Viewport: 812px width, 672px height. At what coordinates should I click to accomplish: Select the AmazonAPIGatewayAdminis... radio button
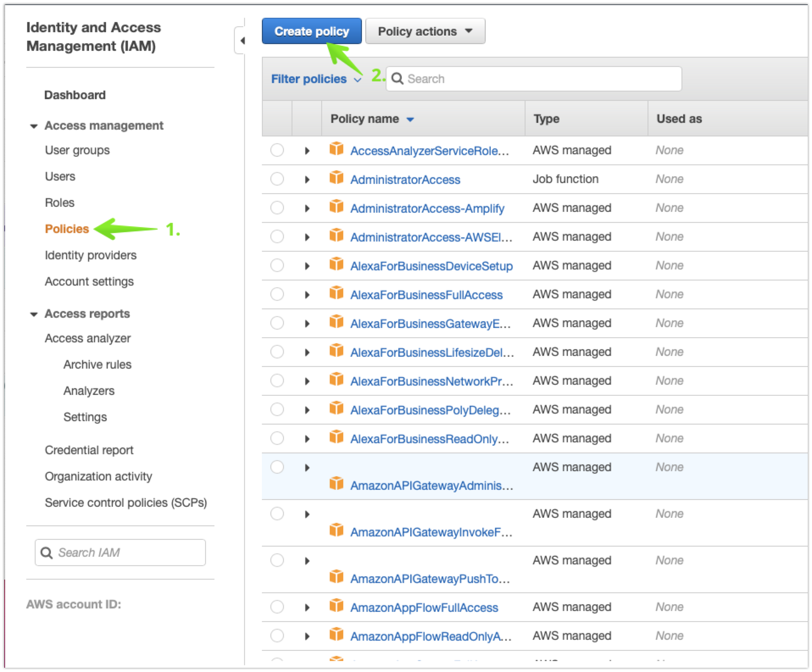click(277, 467)
